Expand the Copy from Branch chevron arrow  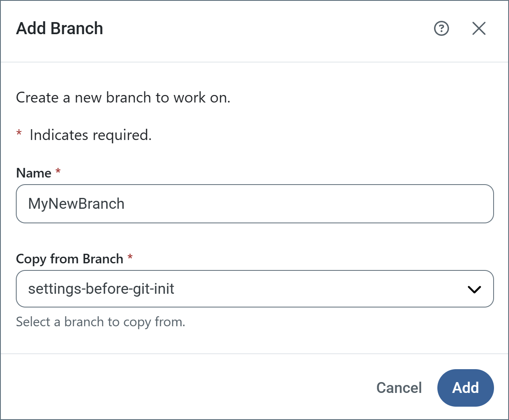tap(474, 289)
